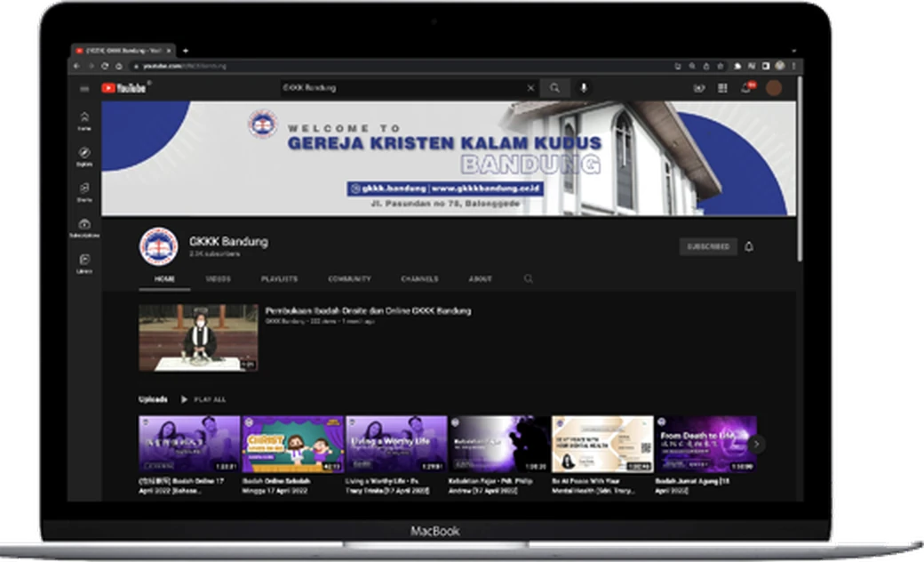Screen dimensions: 924x562
Task: Open the notifications bell in the top bar
Action: (x=746, y=88)
